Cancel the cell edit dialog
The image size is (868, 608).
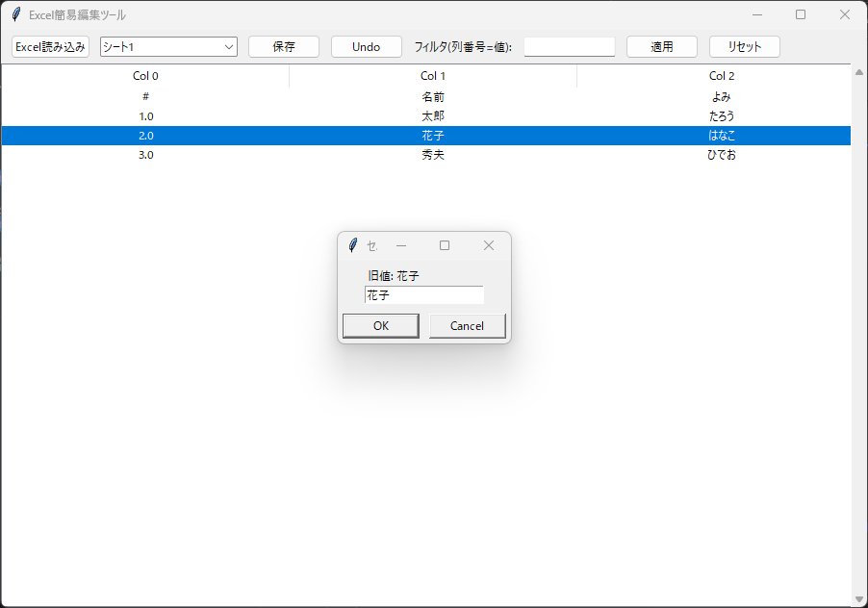[467, 326]
